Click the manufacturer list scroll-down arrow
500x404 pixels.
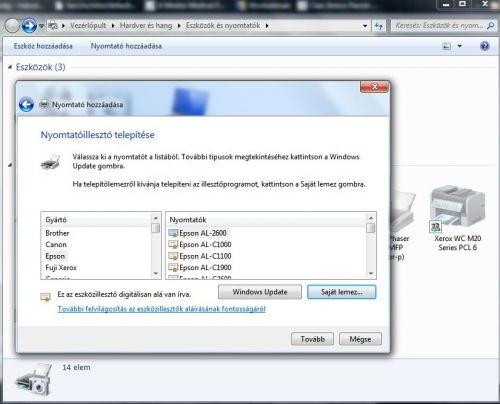click(156, 274)
